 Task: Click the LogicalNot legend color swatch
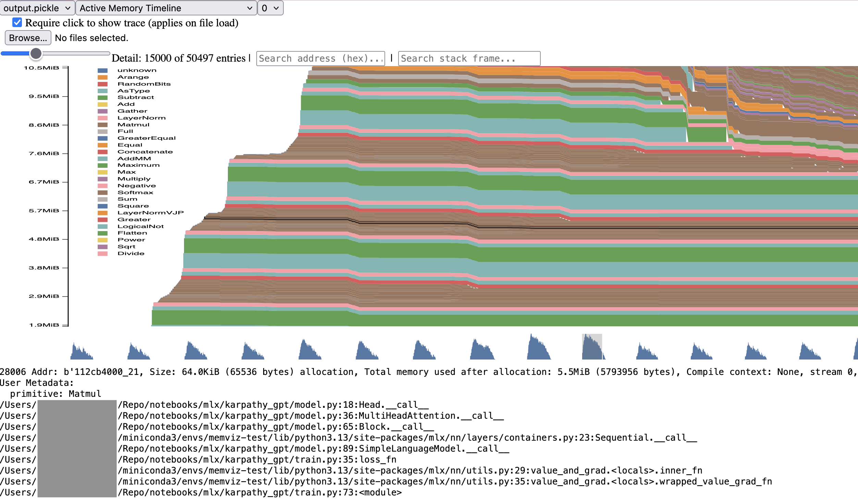click(103, 227)
